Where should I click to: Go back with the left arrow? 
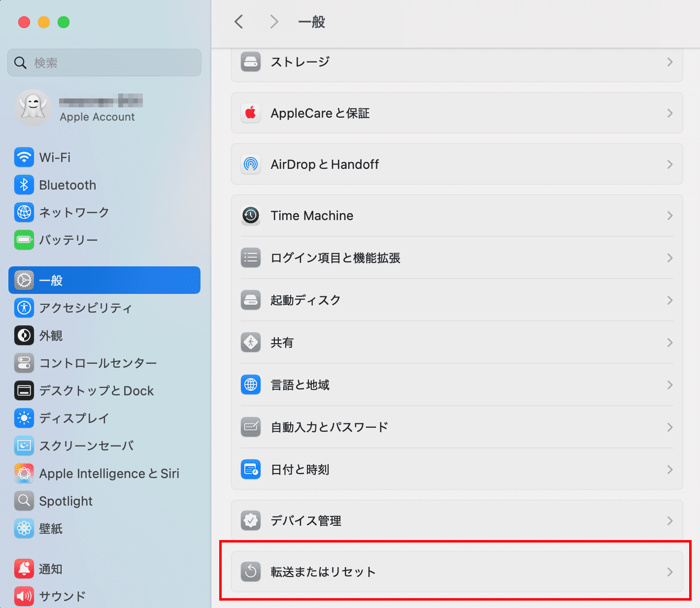[239, 22]
